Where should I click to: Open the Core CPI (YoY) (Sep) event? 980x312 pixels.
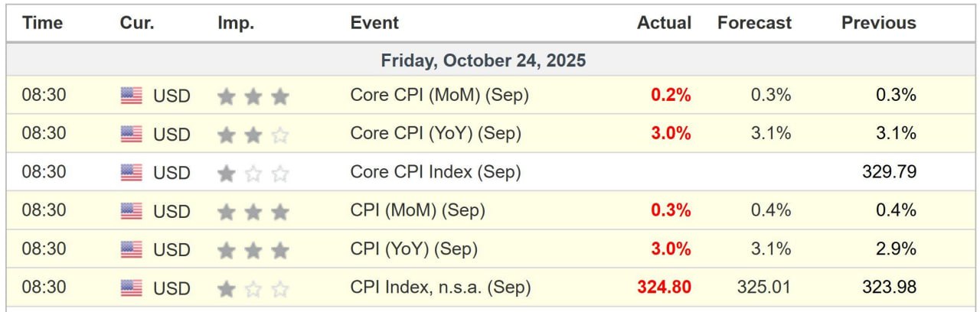pos(436,134)
